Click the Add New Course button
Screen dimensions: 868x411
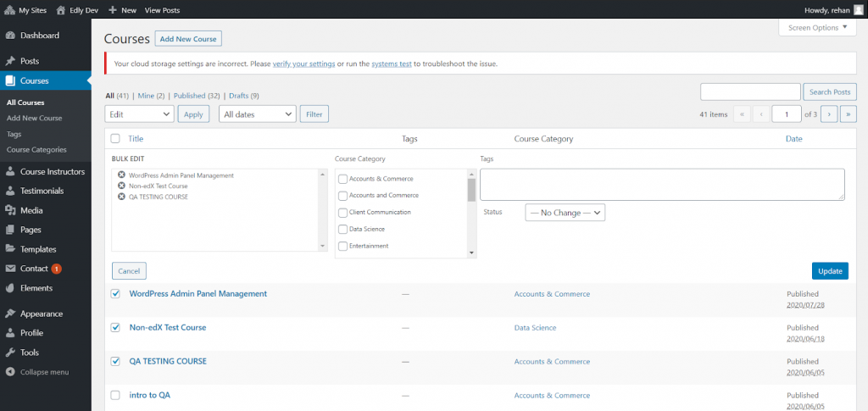pos(188,39)
